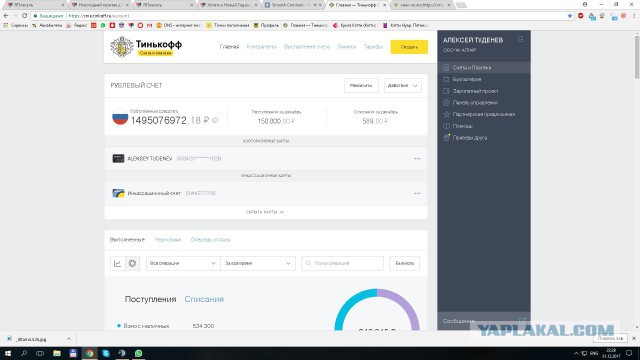Click the Russian flag account icon
640x360 pixels.
[120, 117]
